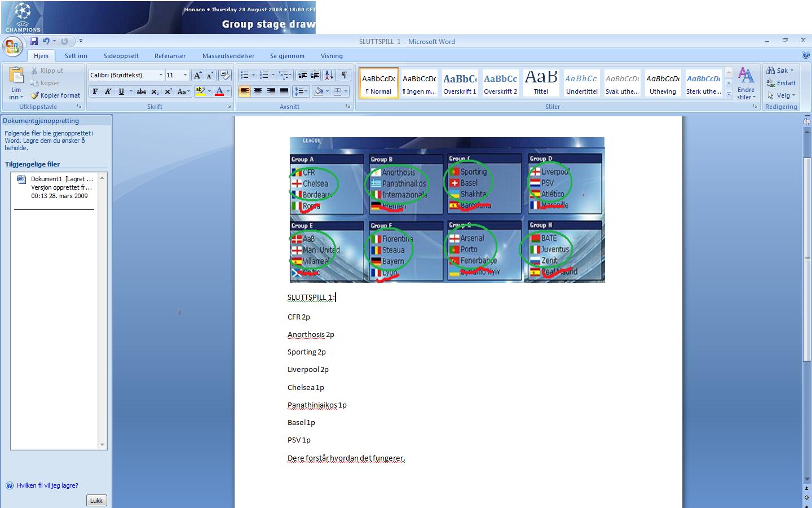Viewport: 812px width, 508px height.
Task: Apply Overskrift 1 style
Action: (460, 83)
